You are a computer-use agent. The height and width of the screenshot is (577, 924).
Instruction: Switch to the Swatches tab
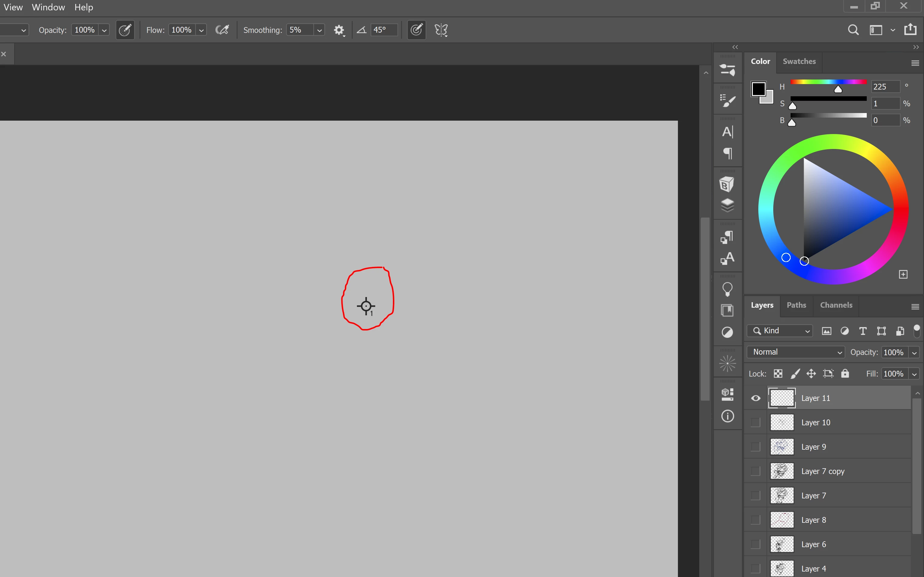pyautogui.click(x=799, y=62)
